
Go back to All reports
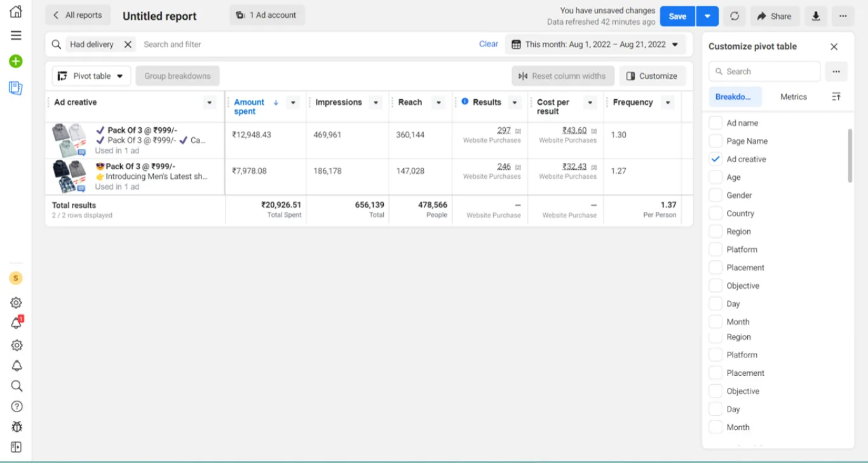(x=79, y=15)
